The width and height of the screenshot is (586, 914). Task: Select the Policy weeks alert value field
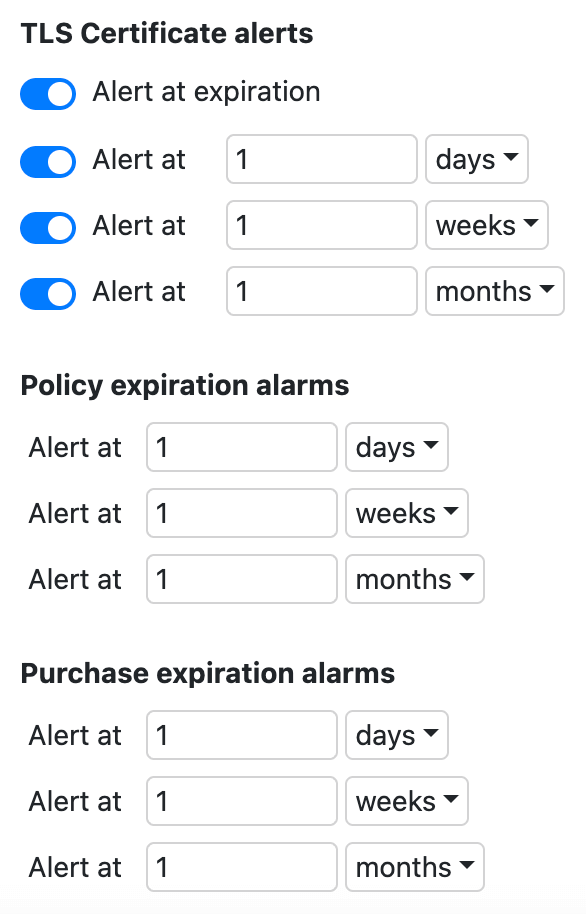click(x=241, y=513)
